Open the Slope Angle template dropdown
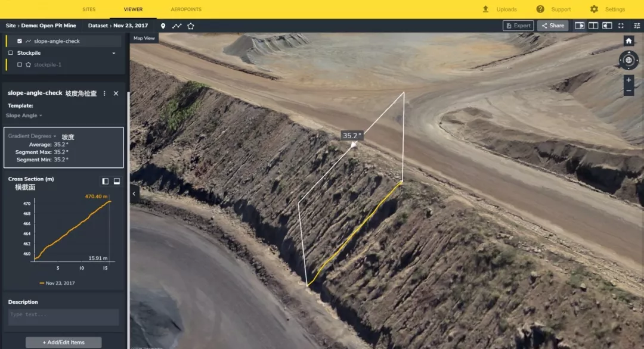 [24, 116]
